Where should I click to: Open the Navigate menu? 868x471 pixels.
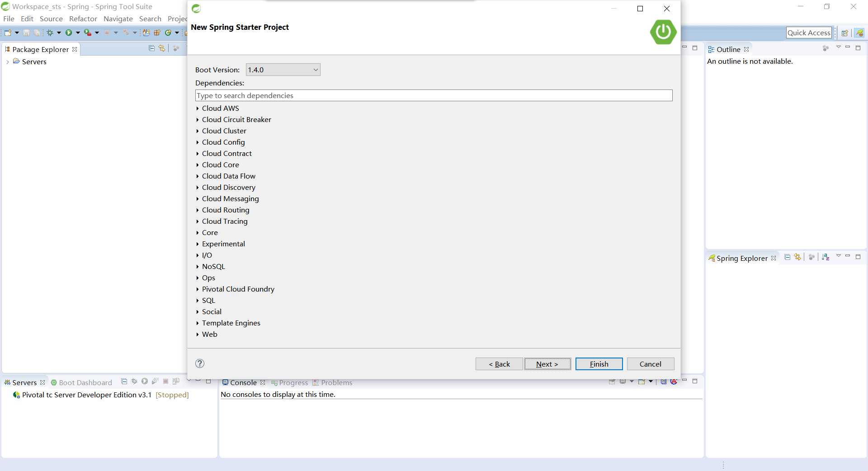pos(118,19)
